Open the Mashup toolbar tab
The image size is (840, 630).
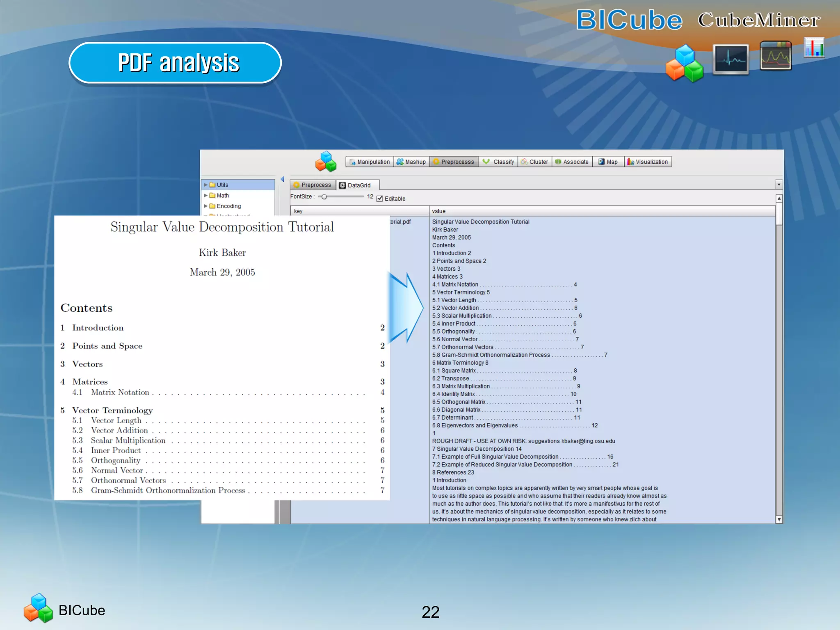[412, 162]
